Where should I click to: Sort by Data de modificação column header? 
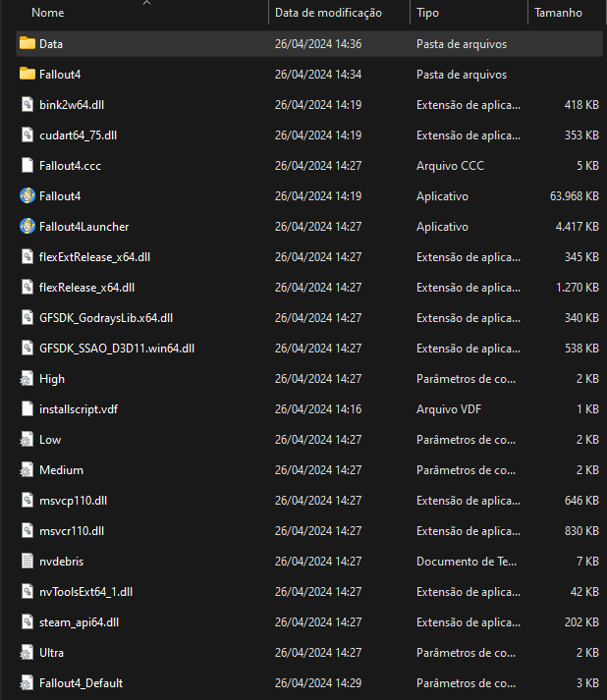click(x=328, y=13)
